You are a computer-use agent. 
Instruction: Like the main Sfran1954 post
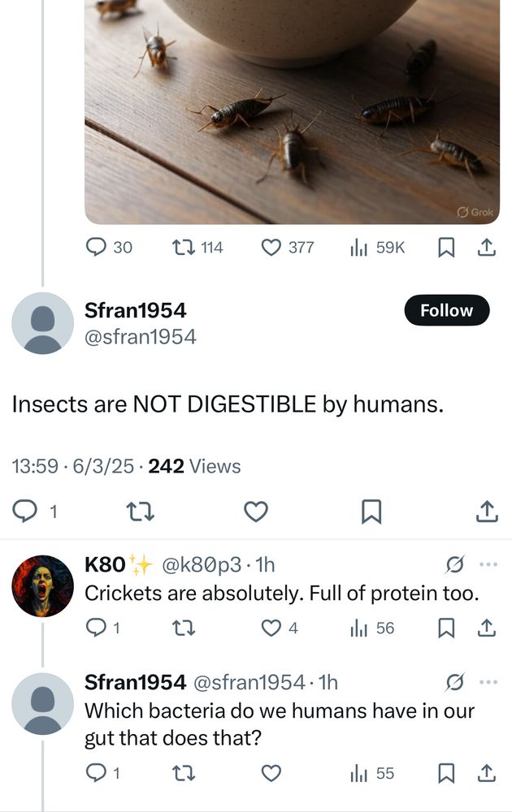256,511
